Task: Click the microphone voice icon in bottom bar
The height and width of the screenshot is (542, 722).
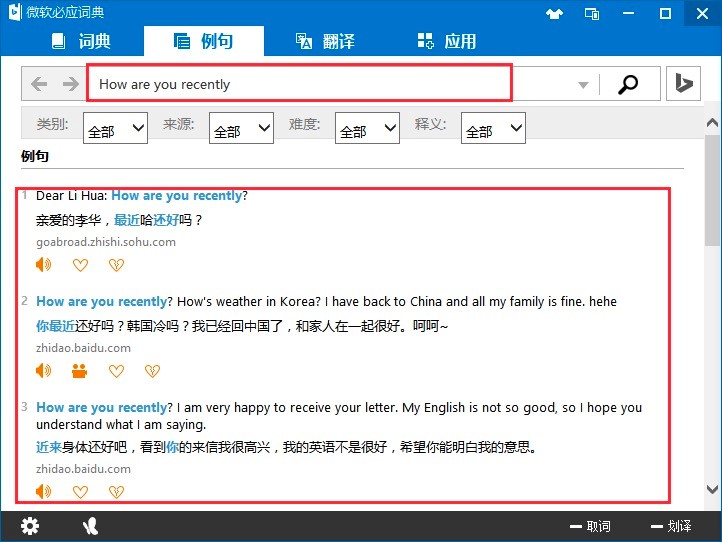Action: (x=91, y=526)
